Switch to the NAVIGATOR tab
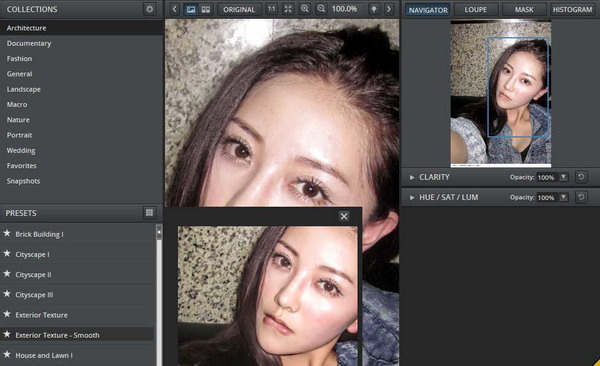 [x=428, y=10]
